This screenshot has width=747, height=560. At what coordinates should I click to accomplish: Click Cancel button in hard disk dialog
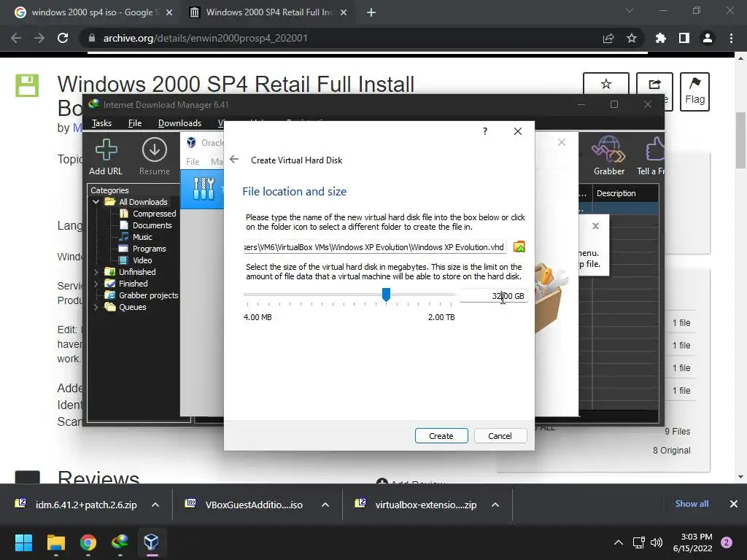(x=500, y=436)
